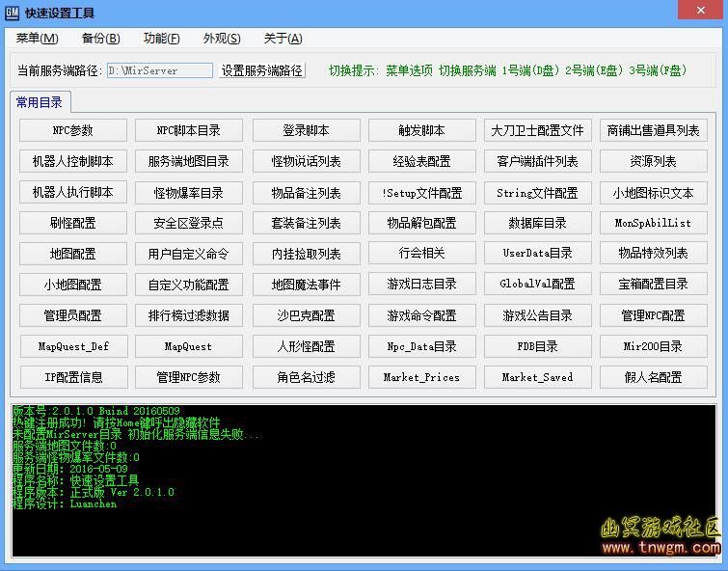728x571 pixels.
Task: Open 用户自定义命令
Action: [x=188, y=254]
